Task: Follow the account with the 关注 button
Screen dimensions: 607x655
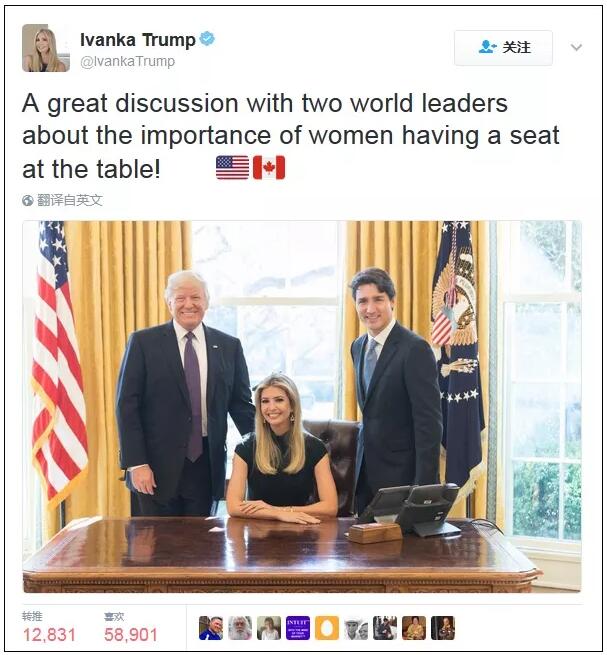Action: (503, 48)
